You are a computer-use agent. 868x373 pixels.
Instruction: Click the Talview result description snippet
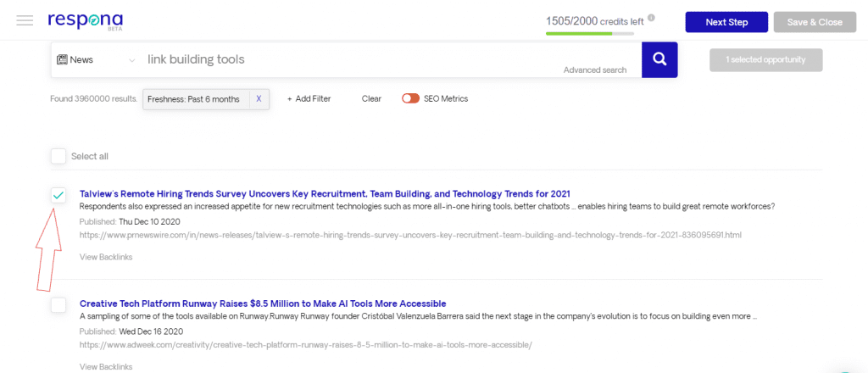(x=427, y=207)
